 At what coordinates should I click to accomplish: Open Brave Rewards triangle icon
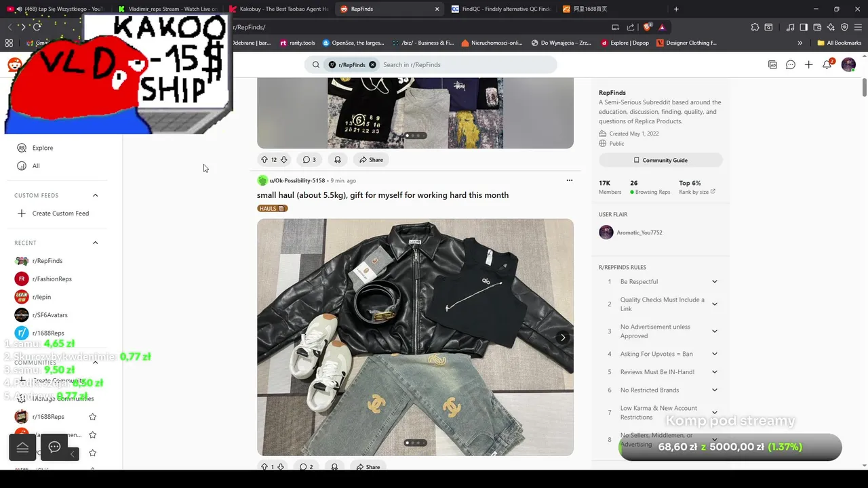[x=662, y=27]
